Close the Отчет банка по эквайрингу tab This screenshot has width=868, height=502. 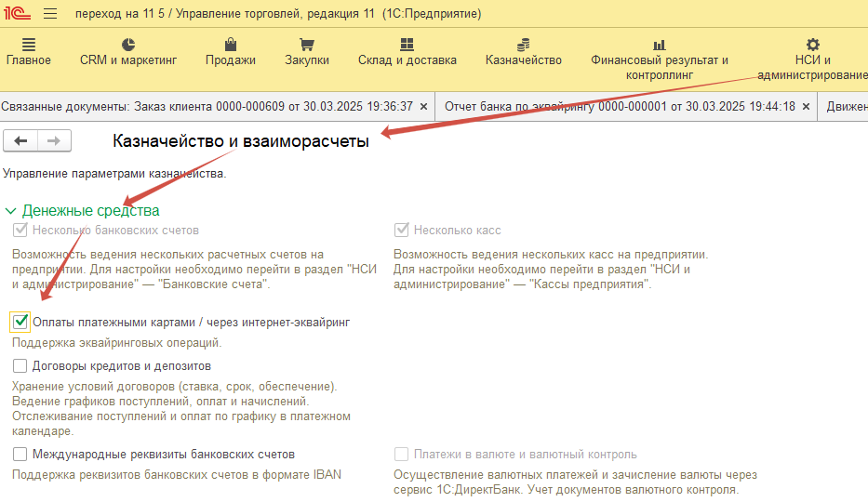806,107
